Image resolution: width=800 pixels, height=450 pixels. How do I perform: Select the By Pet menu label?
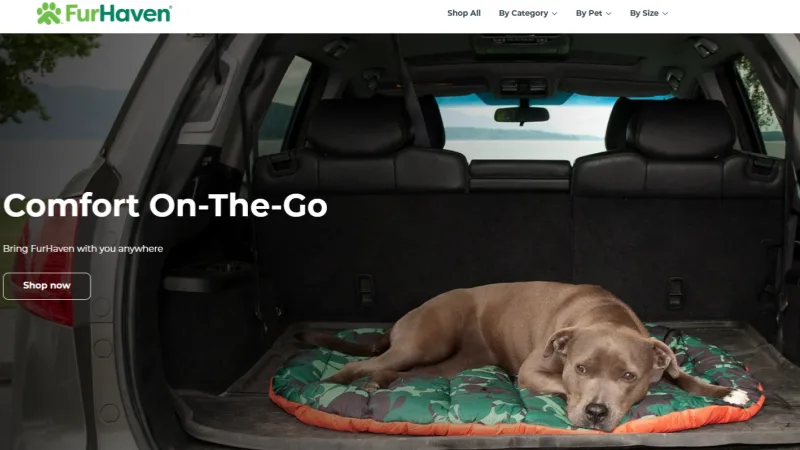tap(589, 13)
